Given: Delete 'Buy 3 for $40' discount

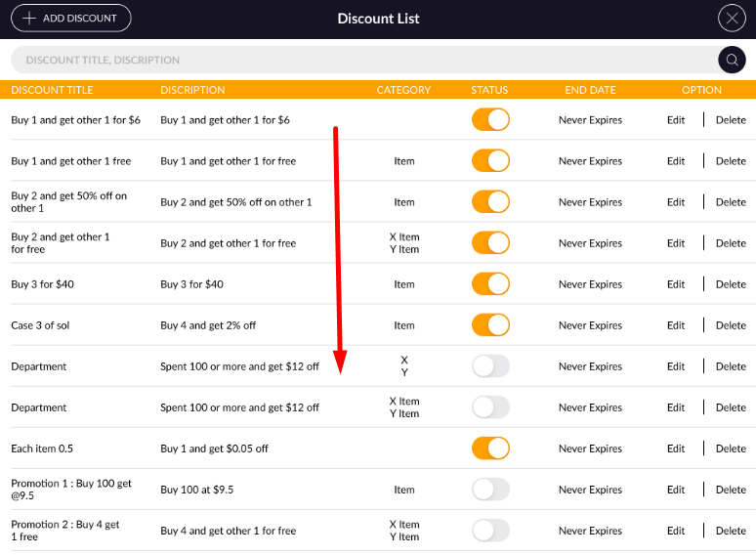Looking at the screenshot, I should click(x=731, y=284).
